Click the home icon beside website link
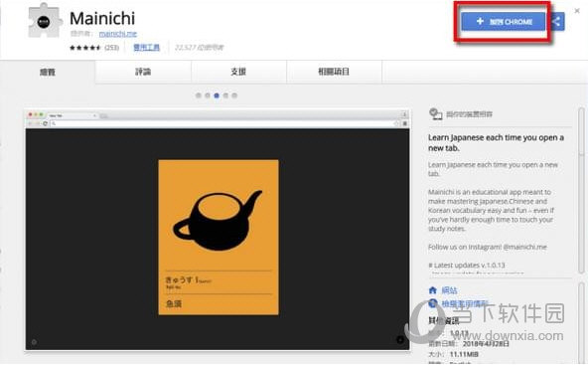Image resolution: width=588 pixels, height=365 pixels. click(x=433, y=290)
